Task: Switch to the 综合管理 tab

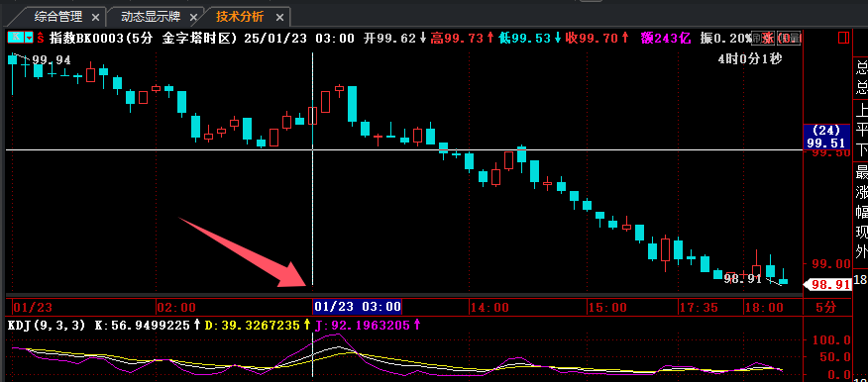Action: (x=58, y=17)
